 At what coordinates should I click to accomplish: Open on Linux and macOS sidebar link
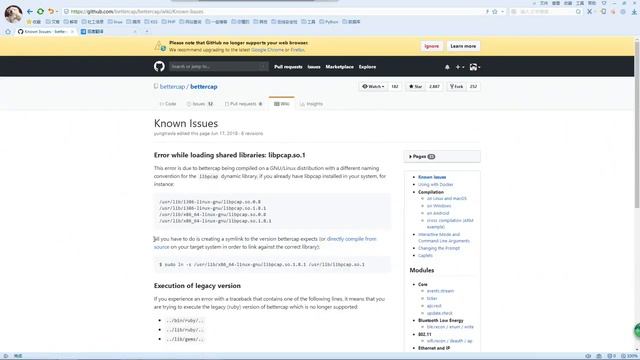click(x=447, y=198)
